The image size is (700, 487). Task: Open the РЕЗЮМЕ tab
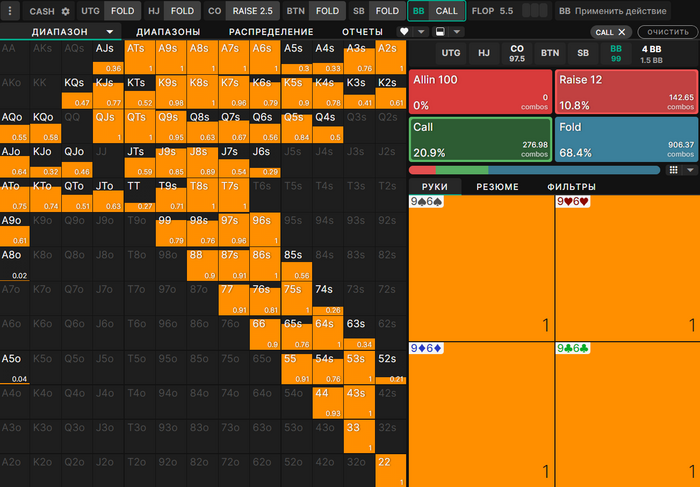point(497,187)
